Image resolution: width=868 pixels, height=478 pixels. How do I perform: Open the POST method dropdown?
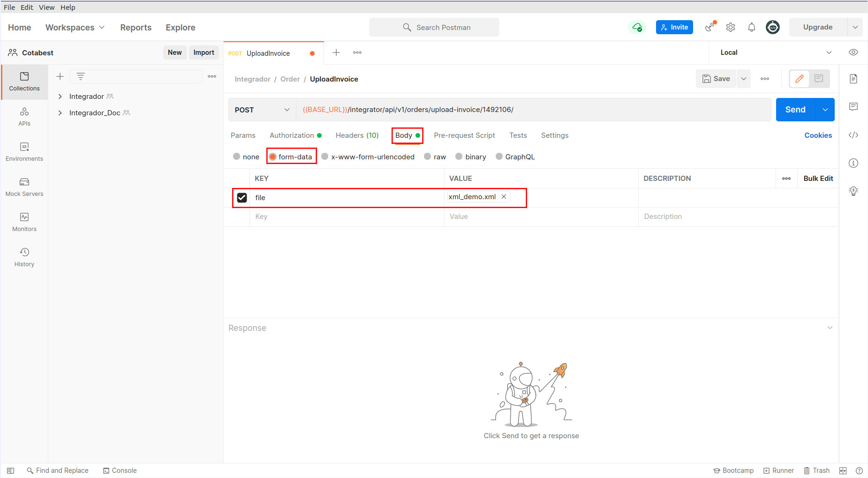pyautogui.click(x=262, y=110)
